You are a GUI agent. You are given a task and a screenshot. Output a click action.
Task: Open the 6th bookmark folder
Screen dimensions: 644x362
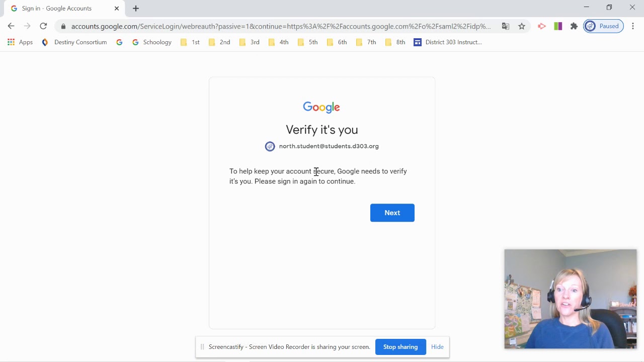tap(337, 42)
